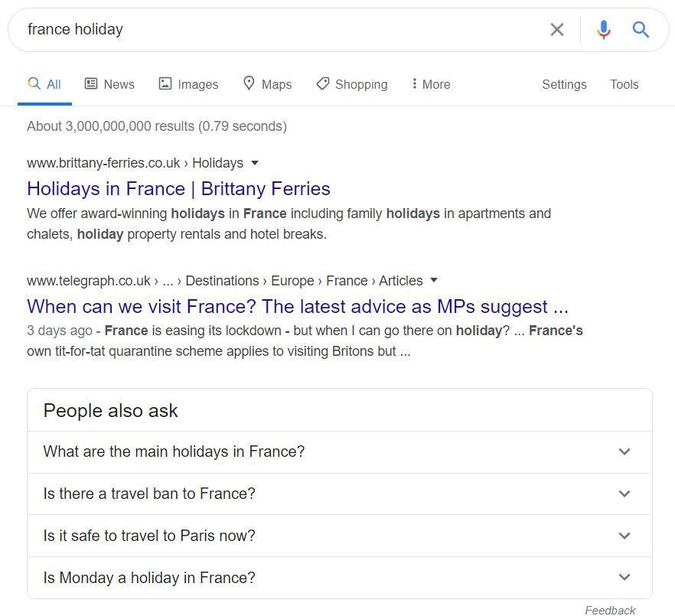Open search Settings
675x616 pixels.
[x=564, y=84]
